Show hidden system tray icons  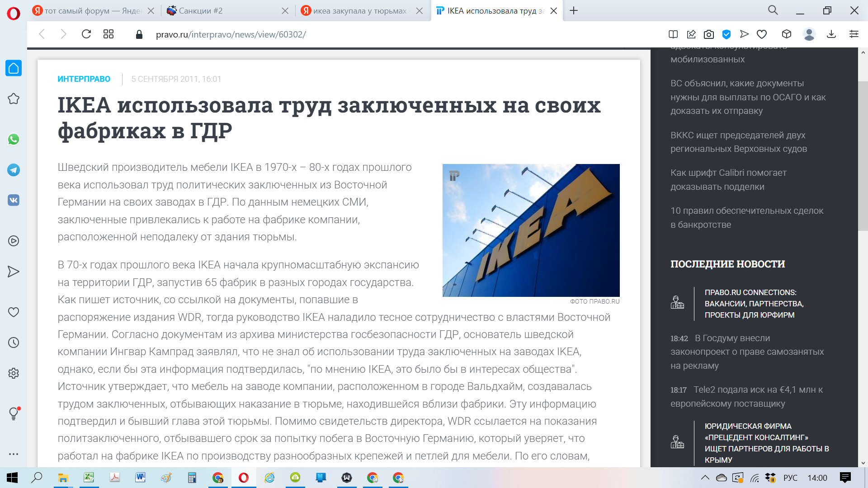[x=705, y=478]
